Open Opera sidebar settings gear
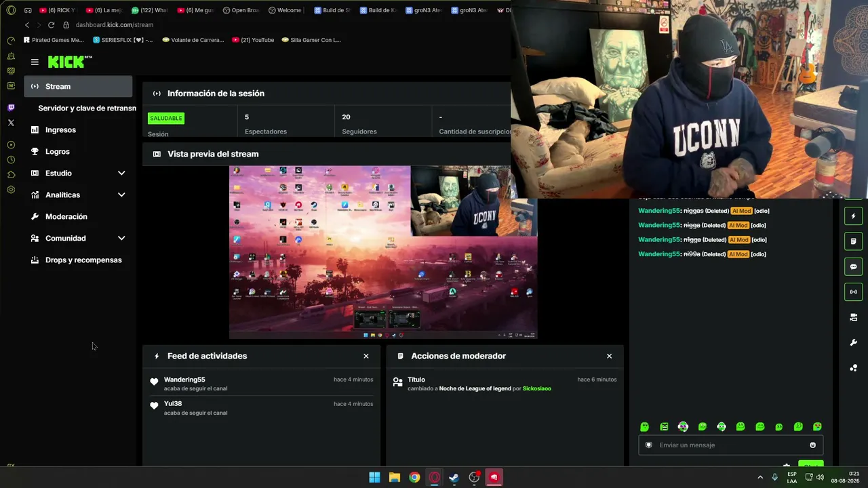 (11, 190)
